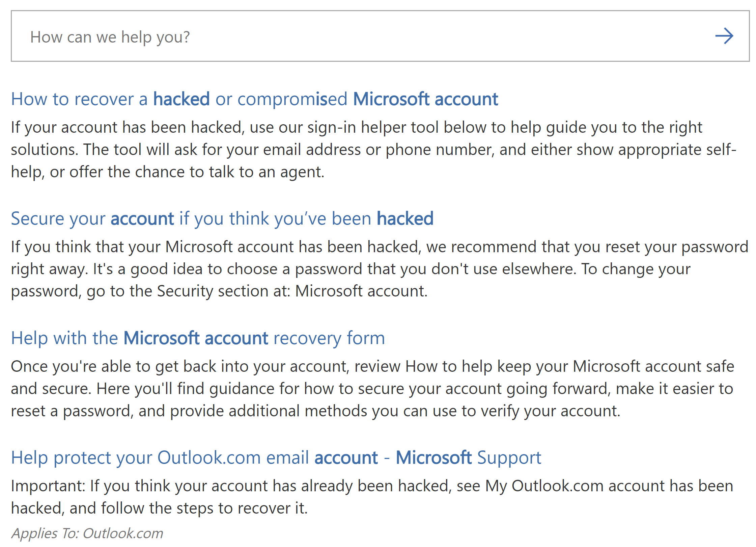Click 'talk to an agent' in the first description

click(266, 172)
